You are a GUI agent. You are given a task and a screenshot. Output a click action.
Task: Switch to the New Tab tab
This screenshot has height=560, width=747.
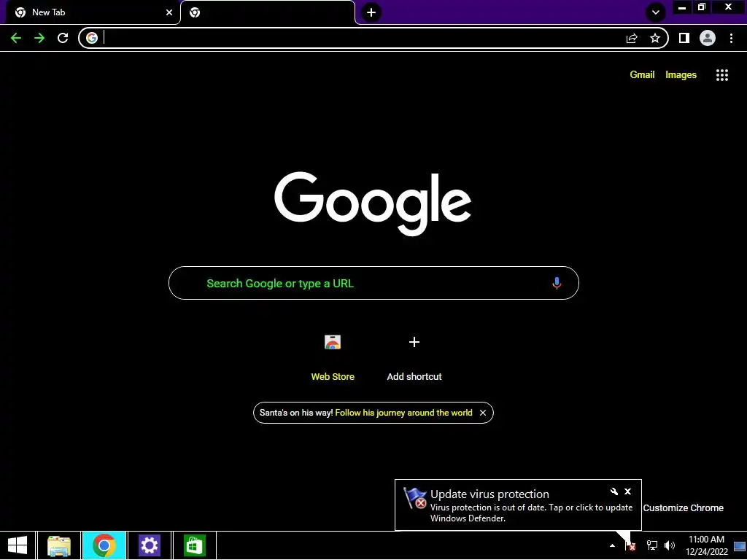click(x=90, y=12)
